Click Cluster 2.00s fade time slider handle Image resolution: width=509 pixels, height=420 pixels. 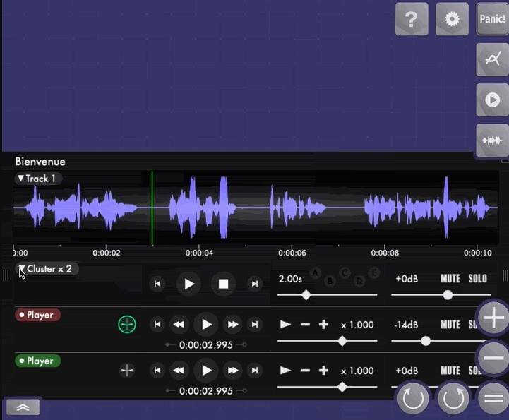[x=306, y=295]
